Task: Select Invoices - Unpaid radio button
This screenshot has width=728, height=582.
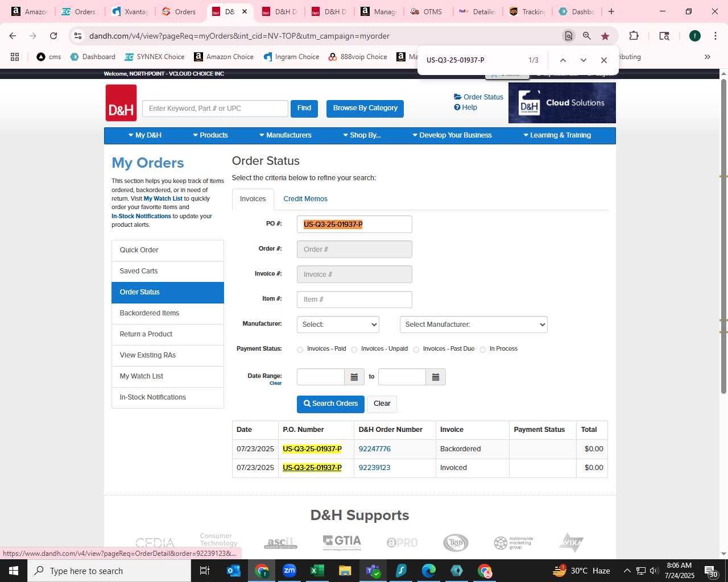Action: (x=354, y=350)
